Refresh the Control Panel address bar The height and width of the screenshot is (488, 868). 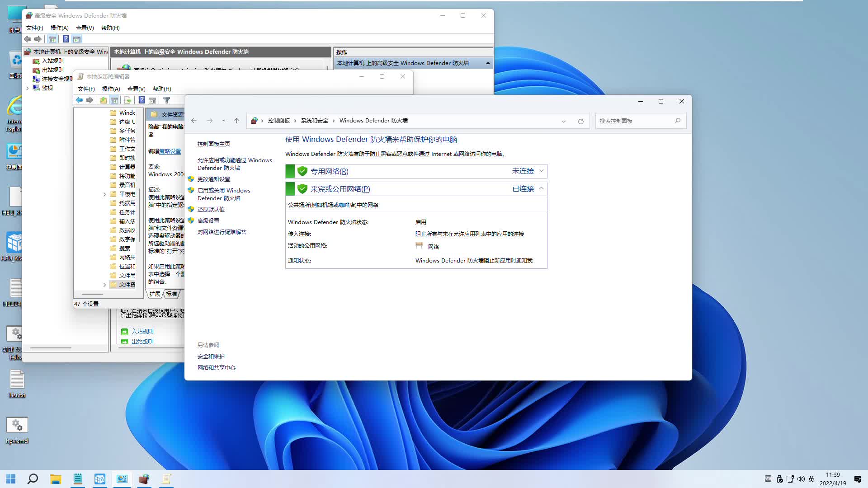581,121
